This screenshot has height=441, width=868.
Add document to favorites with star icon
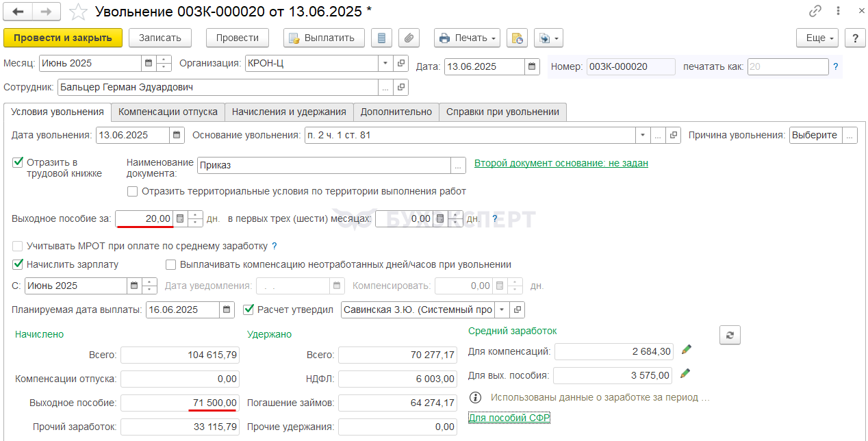click(x=79, y=12)
